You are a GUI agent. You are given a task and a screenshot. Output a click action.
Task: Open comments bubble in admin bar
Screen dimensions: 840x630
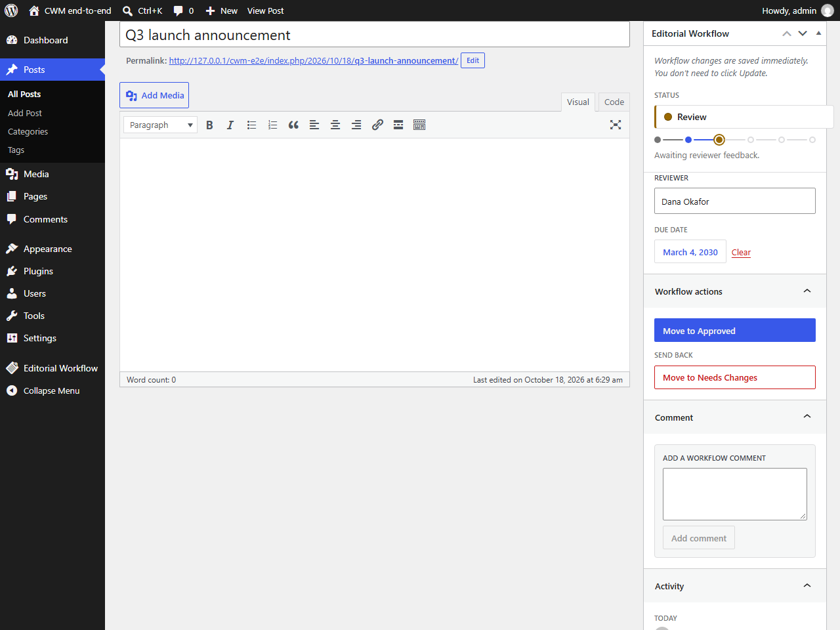[x=183, y=10]
